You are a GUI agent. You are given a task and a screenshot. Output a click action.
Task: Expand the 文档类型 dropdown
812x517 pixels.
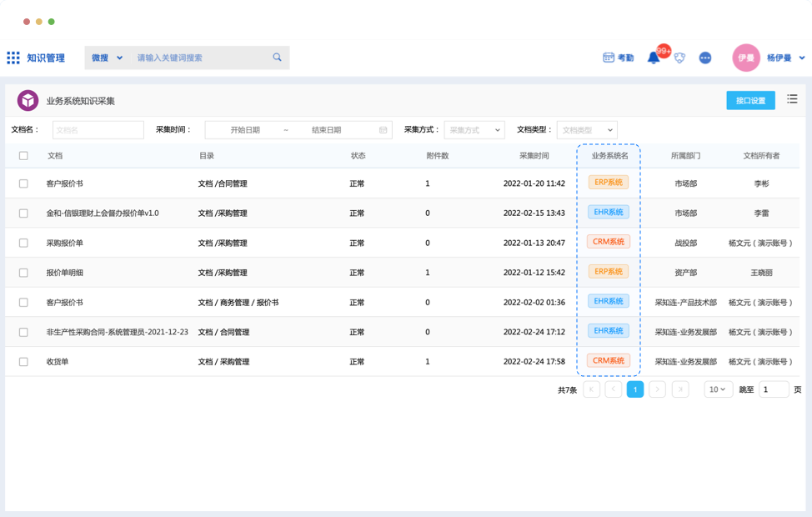(587, 130)
